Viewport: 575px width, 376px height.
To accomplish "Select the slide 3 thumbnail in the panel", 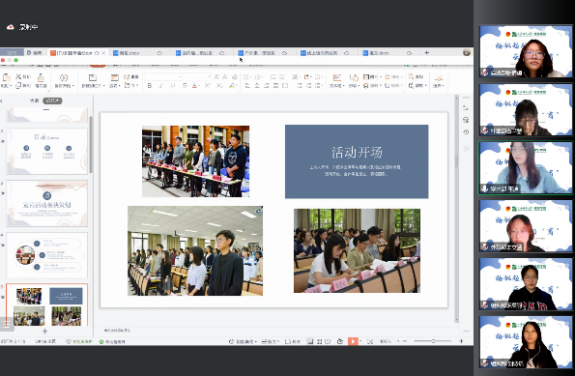I will click(x=47, y=204).
